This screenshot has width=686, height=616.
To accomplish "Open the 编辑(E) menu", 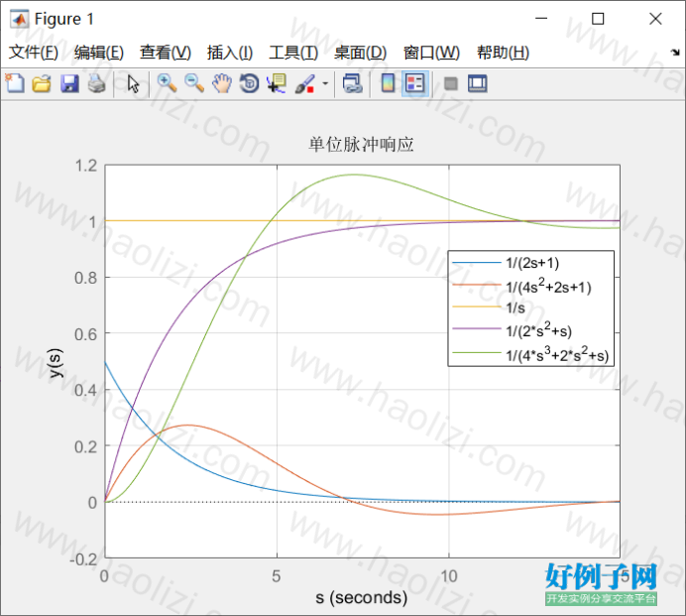I will 99,53.
